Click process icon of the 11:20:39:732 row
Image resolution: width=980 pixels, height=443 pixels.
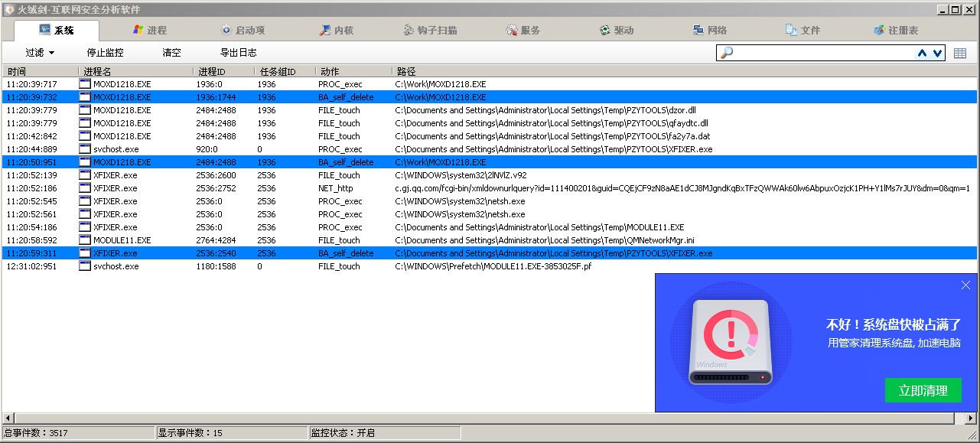[x=85, y=97]
